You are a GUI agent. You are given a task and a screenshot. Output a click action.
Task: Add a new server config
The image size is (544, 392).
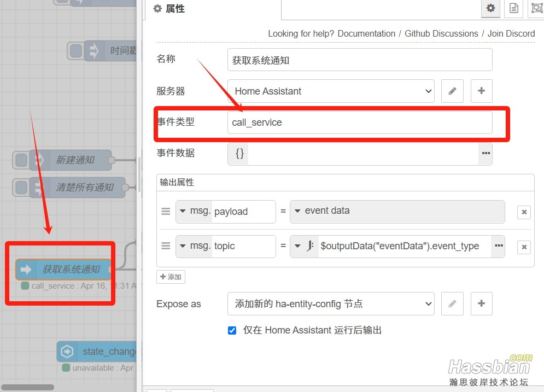[481, 91]
